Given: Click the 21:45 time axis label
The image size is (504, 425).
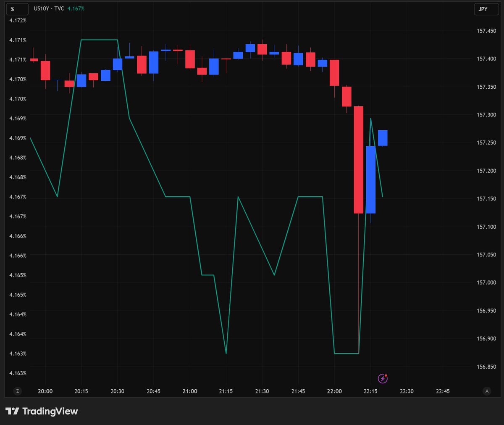Looking at the screenshot, I should point(298,391).
